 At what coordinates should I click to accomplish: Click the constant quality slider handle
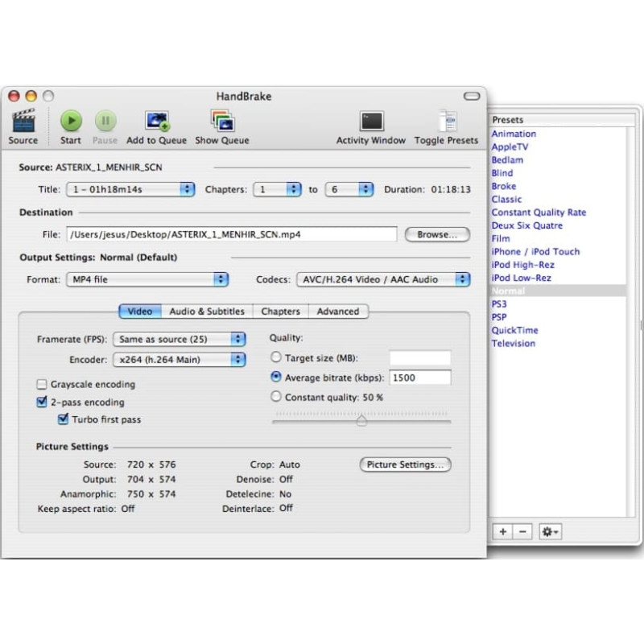[x=361, y=420]
